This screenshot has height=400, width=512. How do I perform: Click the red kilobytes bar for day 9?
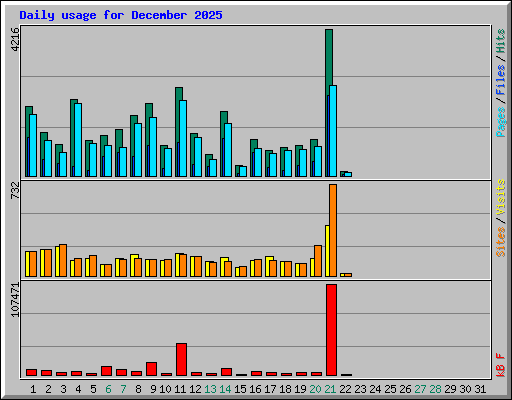(151, 369)
